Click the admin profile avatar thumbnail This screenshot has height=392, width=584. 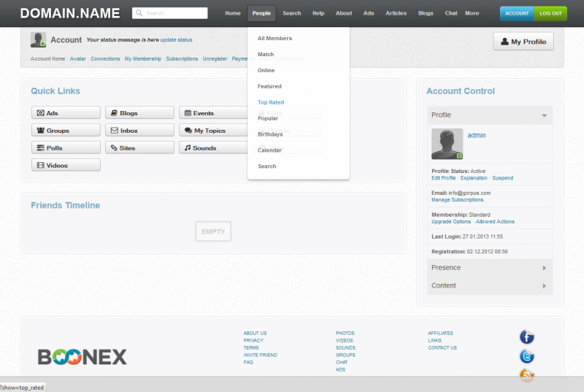(x=447, y=144)
